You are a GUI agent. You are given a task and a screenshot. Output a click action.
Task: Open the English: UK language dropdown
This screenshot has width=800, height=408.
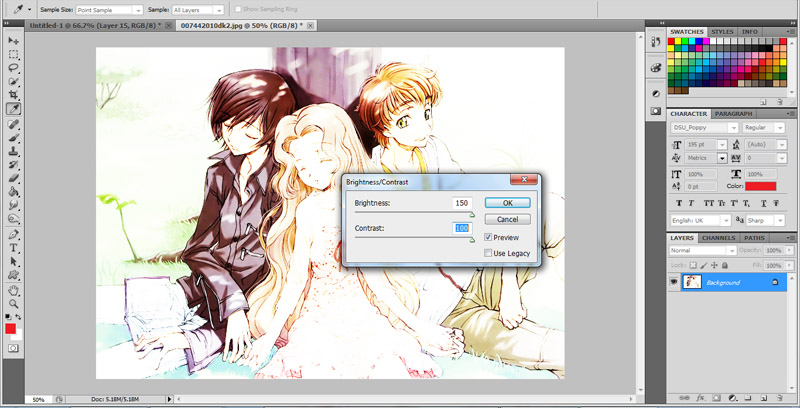701,220
